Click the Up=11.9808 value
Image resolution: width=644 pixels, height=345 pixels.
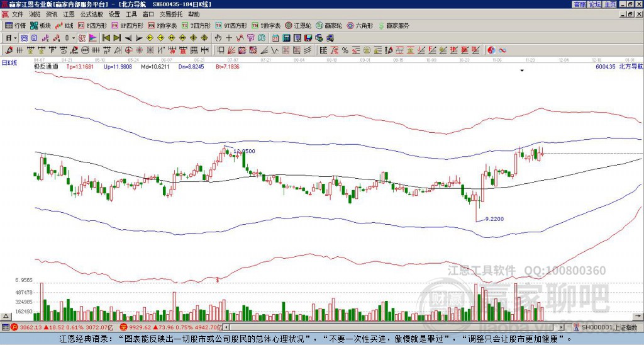coord(118,66)
